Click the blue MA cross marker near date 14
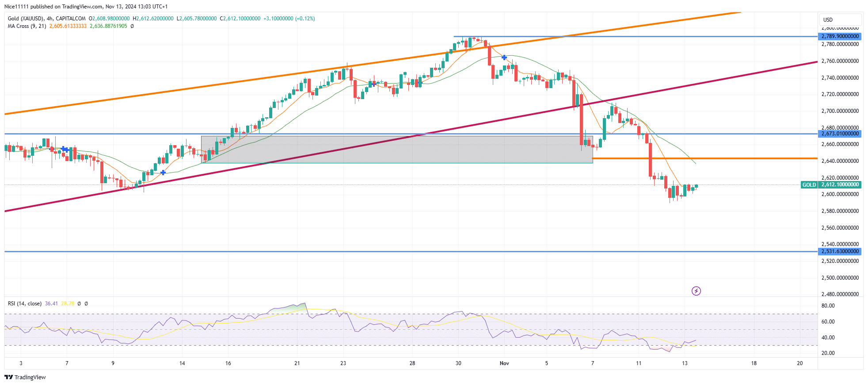Viewport: 868px width, 385px height. point(163,173)
